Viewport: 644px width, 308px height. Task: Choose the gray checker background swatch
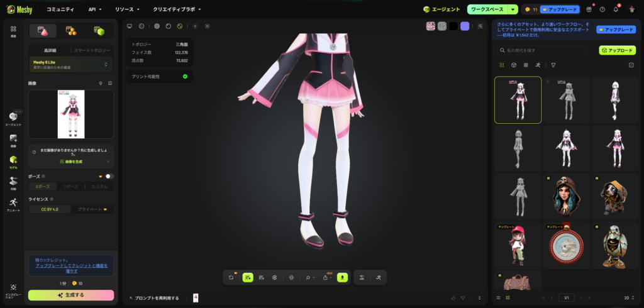[x=442, y=26]
